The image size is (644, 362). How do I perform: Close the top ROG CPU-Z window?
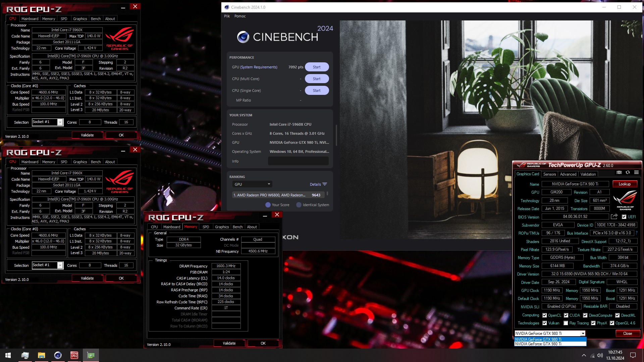[x=135, y=6]
